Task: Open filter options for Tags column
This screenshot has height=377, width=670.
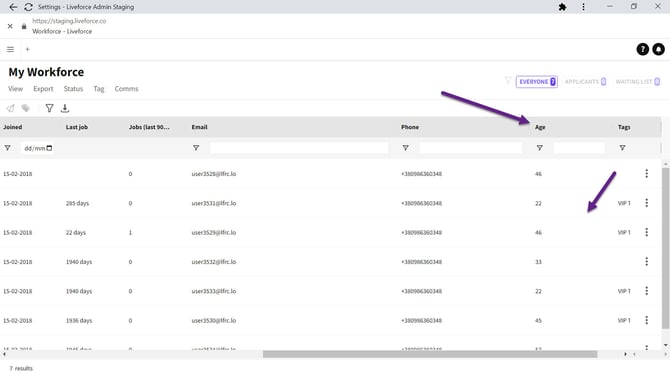Action: pyautogui.click(x=622, y=148)
